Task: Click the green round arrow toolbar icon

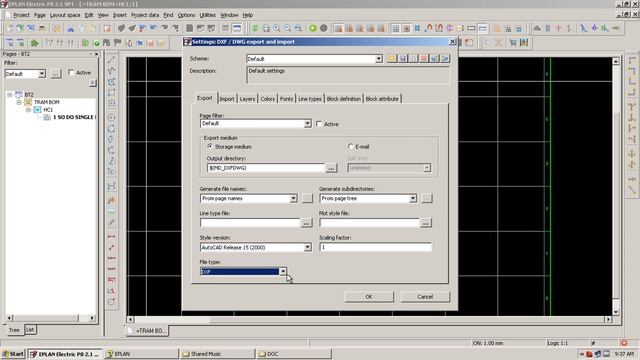Action: 313,28
